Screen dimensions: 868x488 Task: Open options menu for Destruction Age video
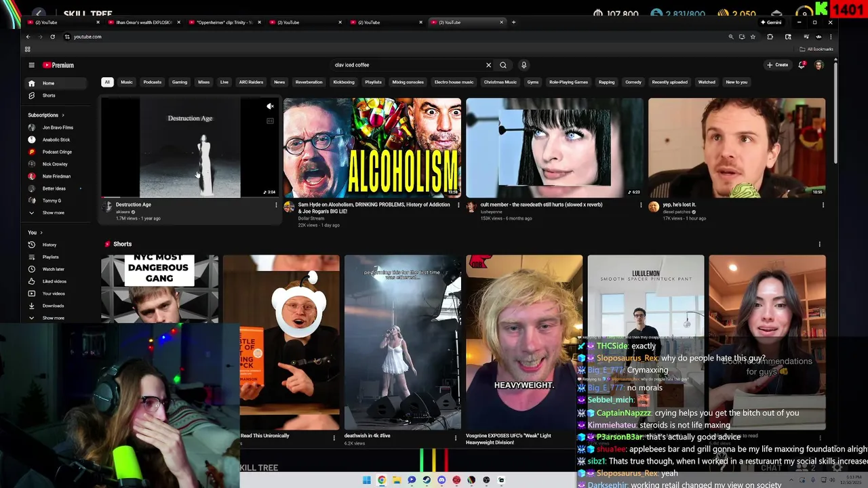[276, 205]
